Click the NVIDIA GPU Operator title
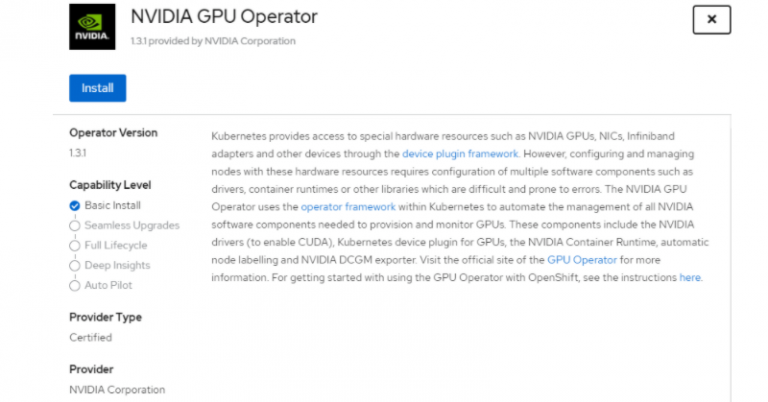The height and width of the screenshot is (402, 768). tap(224, 17)
